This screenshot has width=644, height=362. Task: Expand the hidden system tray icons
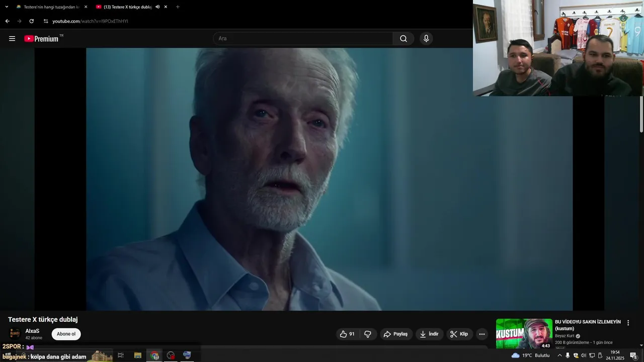(559, 355)
